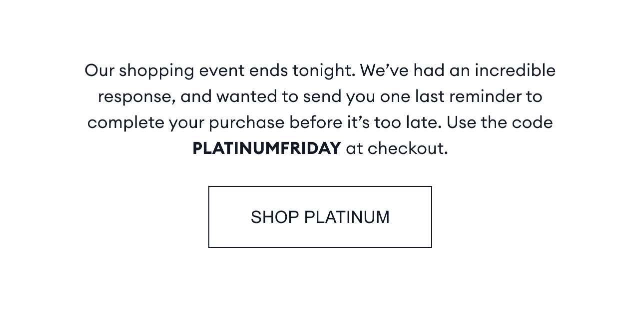
Task: Click the bold PLATINUMFRIDAY promo code
Action: tap(266, 148)
